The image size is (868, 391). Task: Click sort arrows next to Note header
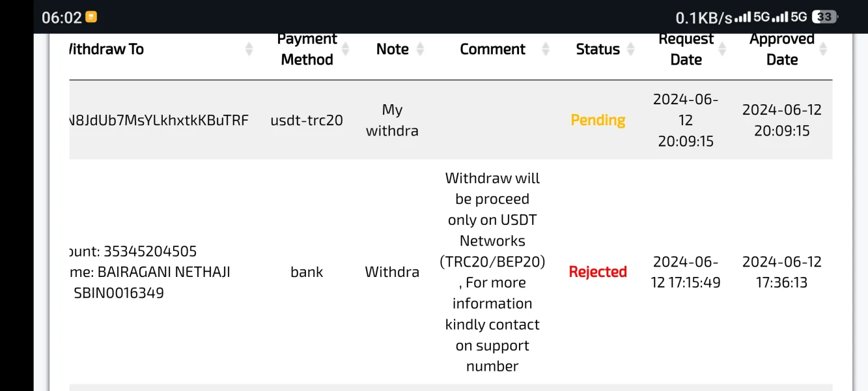point(420,50)
